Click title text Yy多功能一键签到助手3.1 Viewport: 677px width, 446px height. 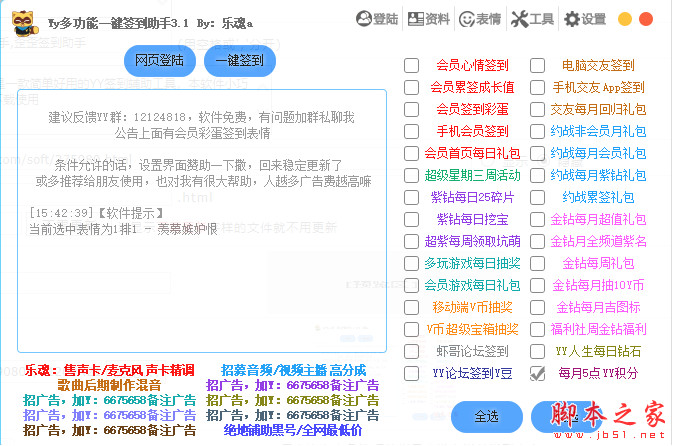coord(118,23)
